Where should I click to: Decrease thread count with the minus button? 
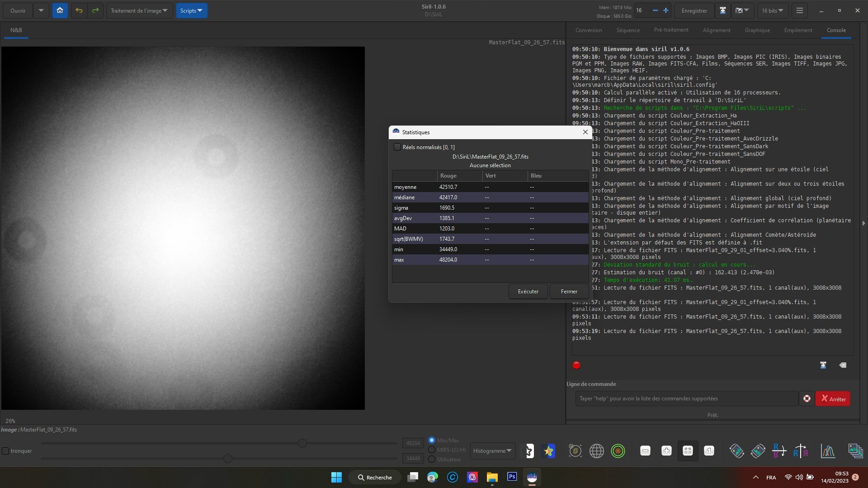pyautogui.click(x=655, y=10)
